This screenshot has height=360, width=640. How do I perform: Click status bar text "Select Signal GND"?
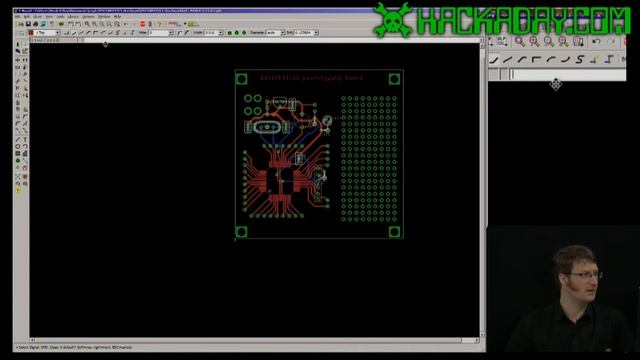pyautogui.click(x=32, y=348)
